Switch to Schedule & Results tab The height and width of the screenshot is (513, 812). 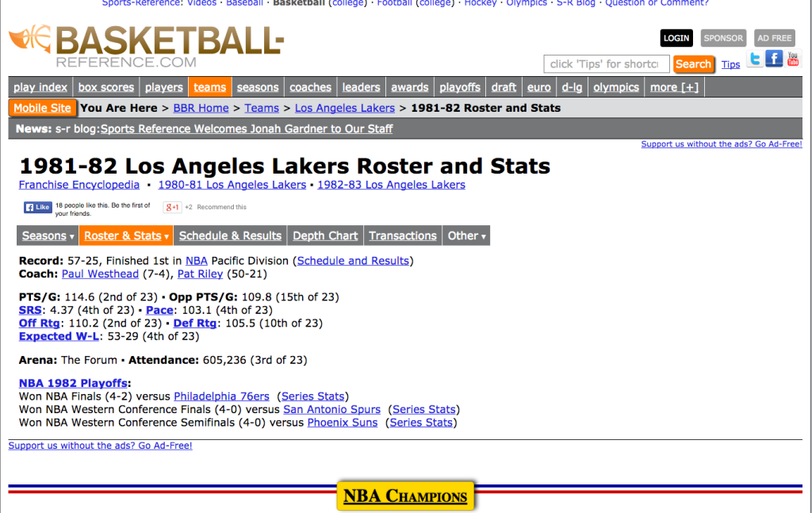pos(231,236)
